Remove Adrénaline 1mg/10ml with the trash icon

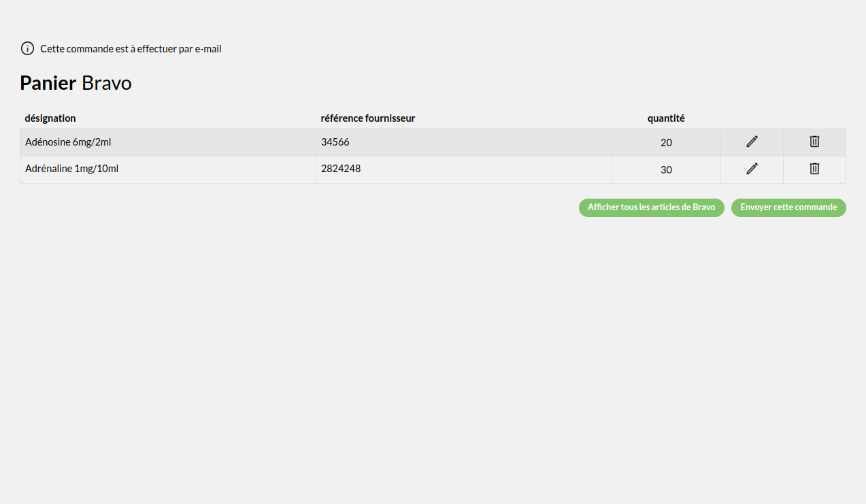point(814,169)
